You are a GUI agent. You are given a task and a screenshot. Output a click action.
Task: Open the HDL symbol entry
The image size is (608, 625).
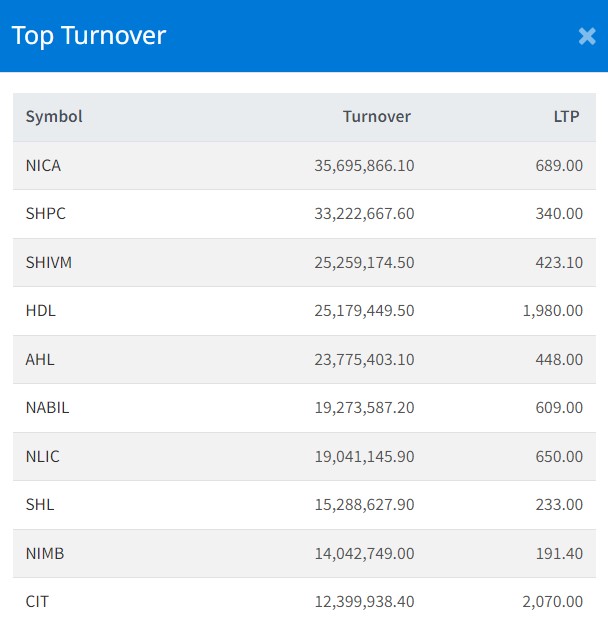[40, 311]
